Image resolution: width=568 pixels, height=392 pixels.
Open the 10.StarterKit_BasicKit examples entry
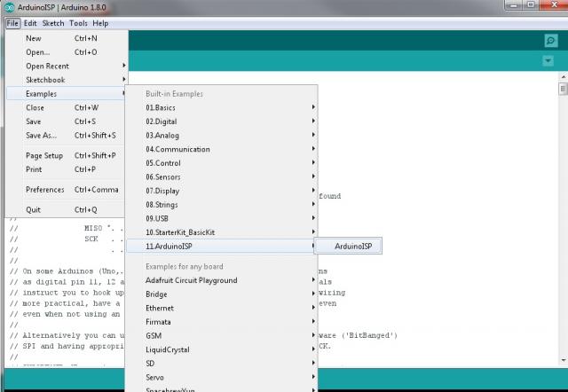tap(221, 232)
